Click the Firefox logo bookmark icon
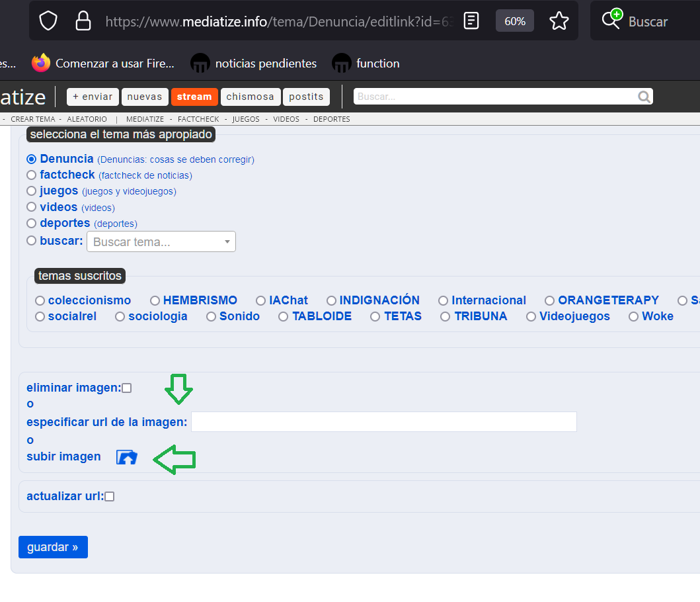The height and width of the screenshot is (602, 700). 40,63
